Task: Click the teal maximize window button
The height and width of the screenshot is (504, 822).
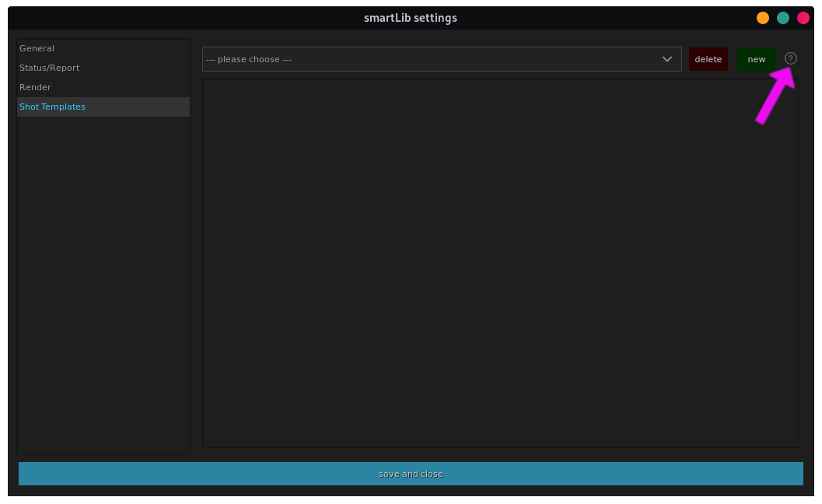Action: point(783,18)
